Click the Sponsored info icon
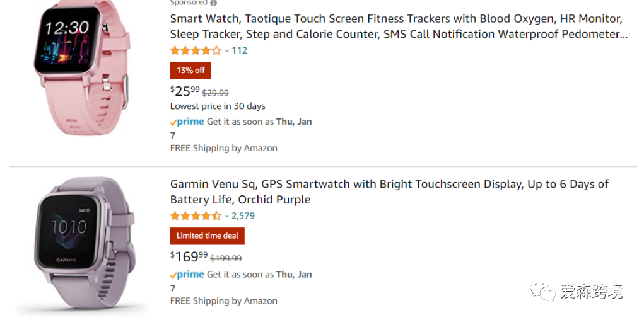The image size is (644, 320). [213, 3]
